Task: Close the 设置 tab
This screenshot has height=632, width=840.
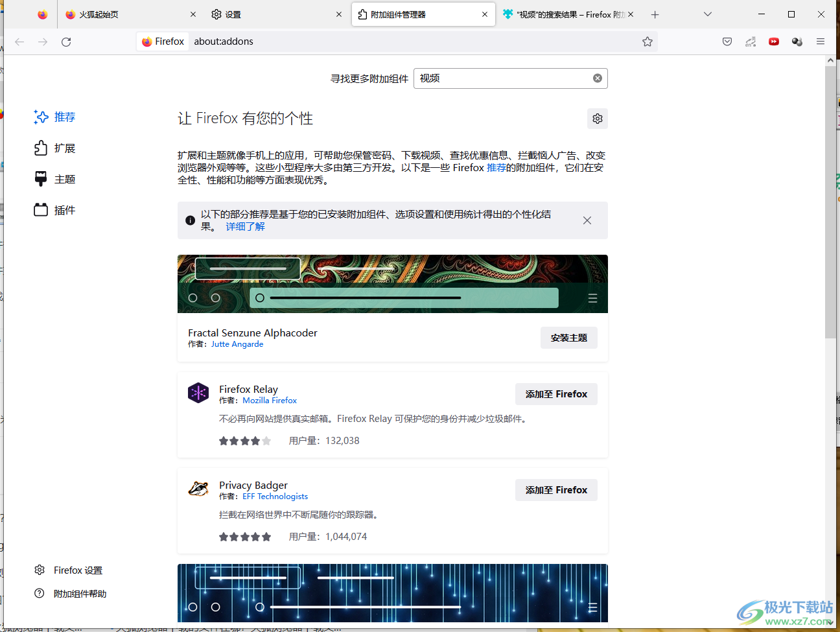Action: pos(339,14)
